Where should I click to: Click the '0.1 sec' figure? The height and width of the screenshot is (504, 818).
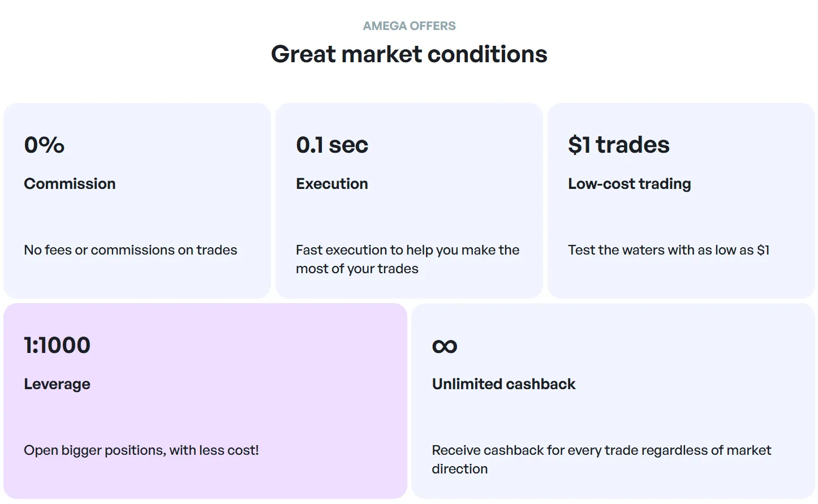(332, 145)
